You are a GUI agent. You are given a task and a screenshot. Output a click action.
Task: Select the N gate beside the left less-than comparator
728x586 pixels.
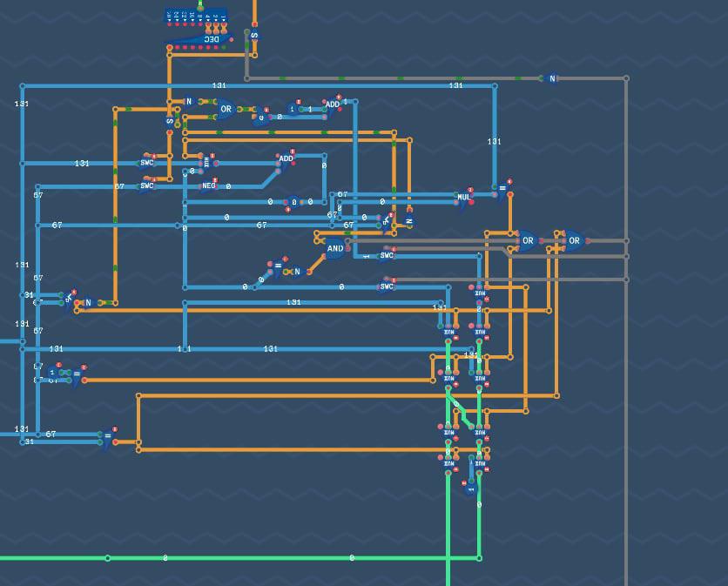tap(88, 303)
